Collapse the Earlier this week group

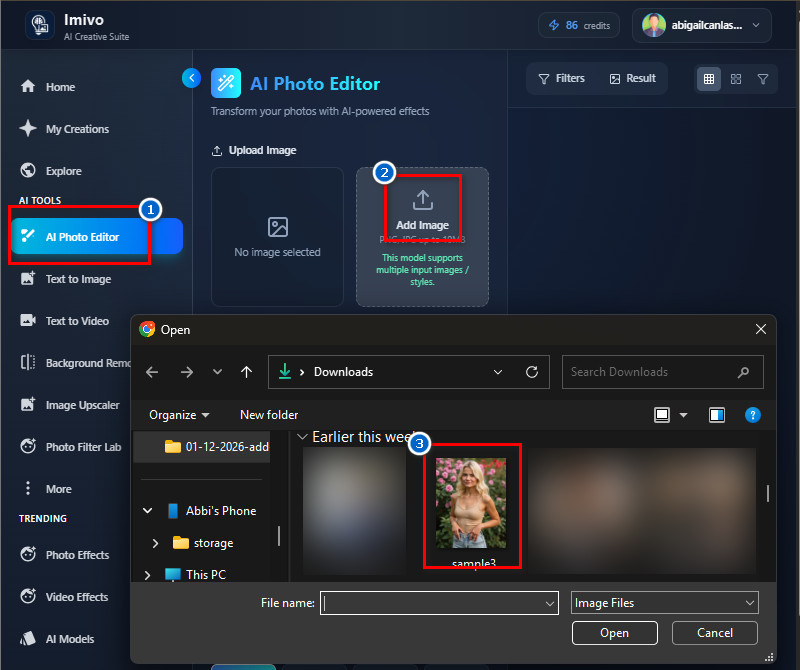[x=302, y=437]
